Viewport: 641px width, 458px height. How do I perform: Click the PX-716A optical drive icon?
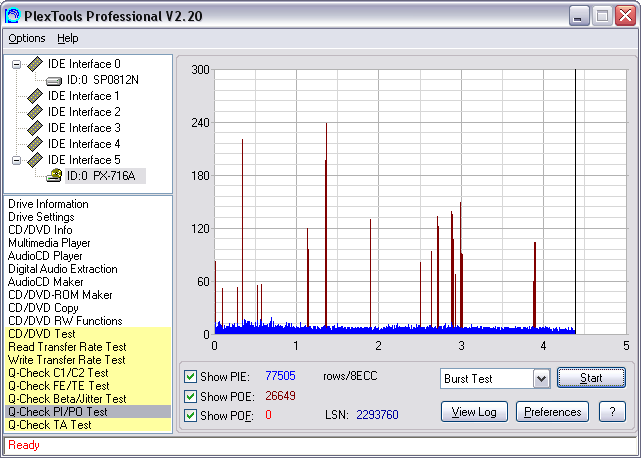(54, 175)
